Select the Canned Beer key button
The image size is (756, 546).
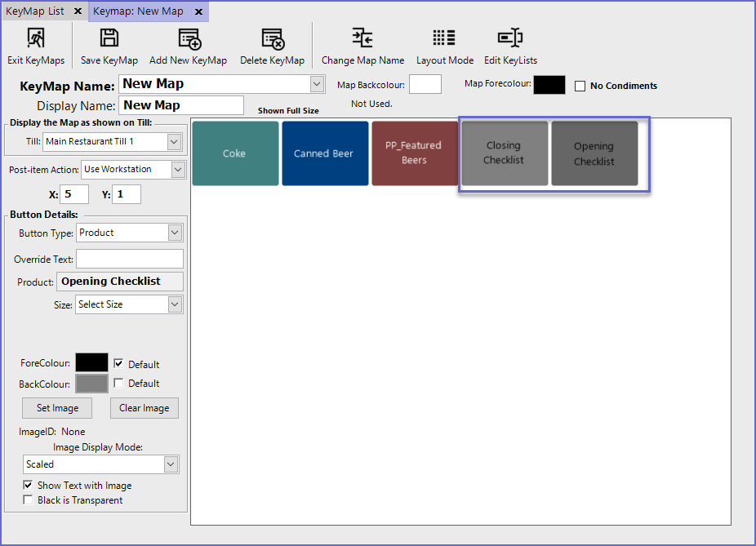(324, 153)
